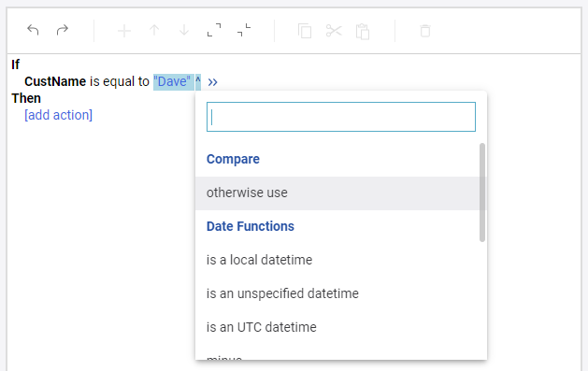Click the collapse all corners icon
Viewport: 588px width, 371px height.
pyautogui.click(x=244, y=30)
